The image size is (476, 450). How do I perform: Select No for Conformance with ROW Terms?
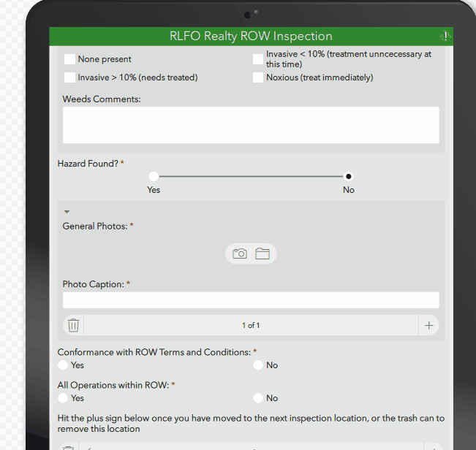(x=258, y=365)
